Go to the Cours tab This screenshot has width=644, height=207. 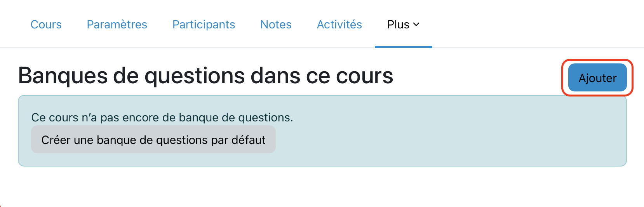[x=46, y=25]
